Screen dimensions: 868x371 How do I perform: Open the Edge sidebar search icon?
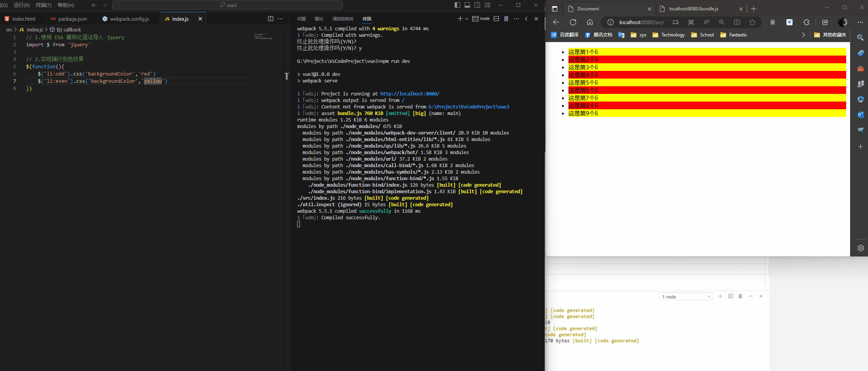pyautogui.click(x=860, y=38)
